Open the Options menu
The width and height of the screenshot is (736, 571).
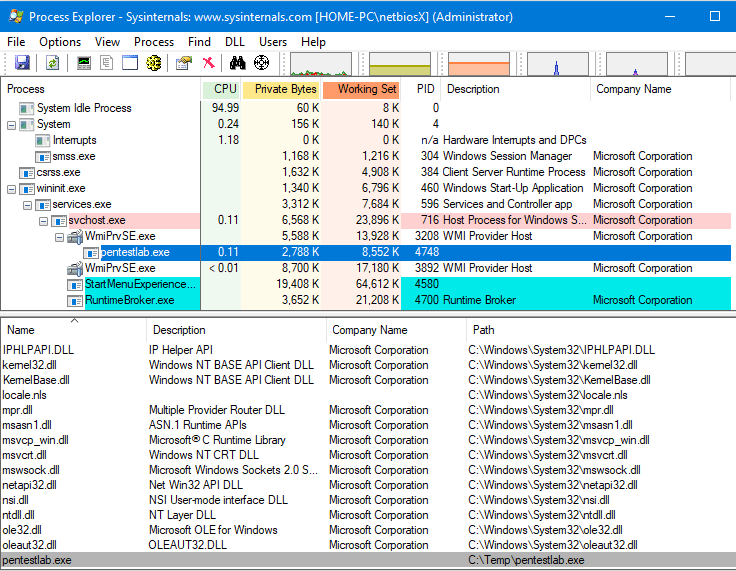60,42
